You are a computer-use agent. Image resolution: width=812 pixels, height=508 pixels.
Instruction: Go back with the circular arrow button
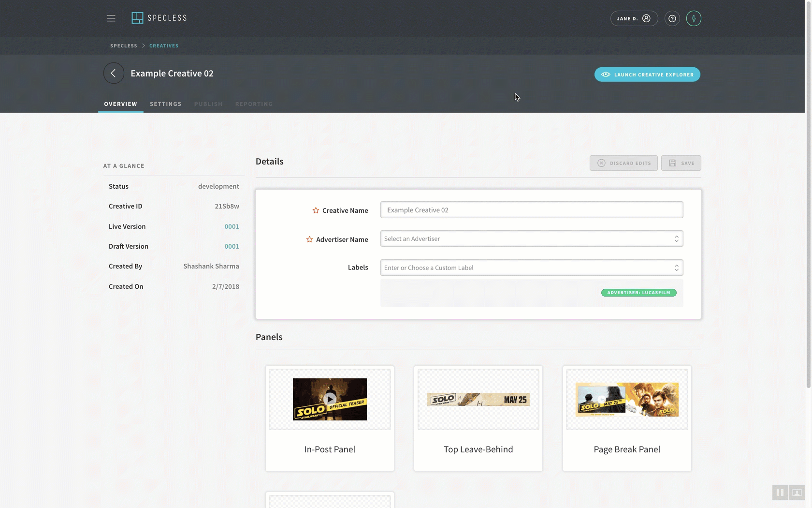[114, 73]
